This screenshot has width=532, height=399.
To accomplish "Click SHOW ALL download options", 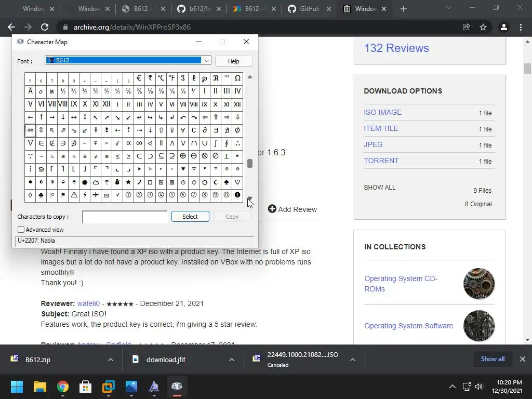I will click(x=380, y=187).
